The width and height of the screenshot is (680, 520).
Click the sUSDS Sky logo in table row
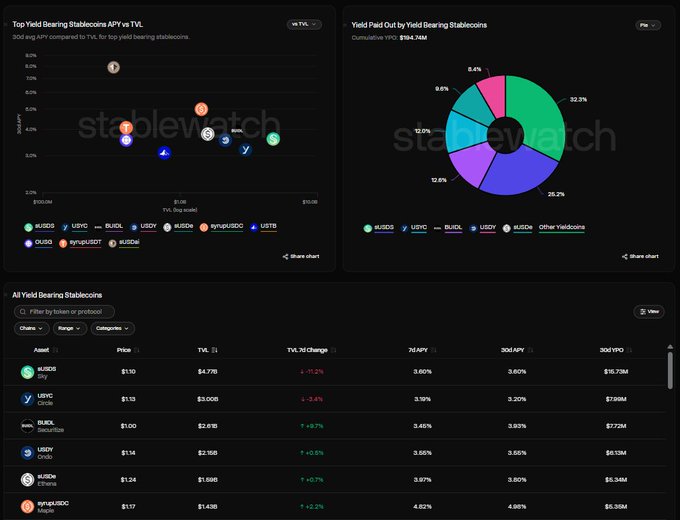pyautogui.click(x=27, y=372)
